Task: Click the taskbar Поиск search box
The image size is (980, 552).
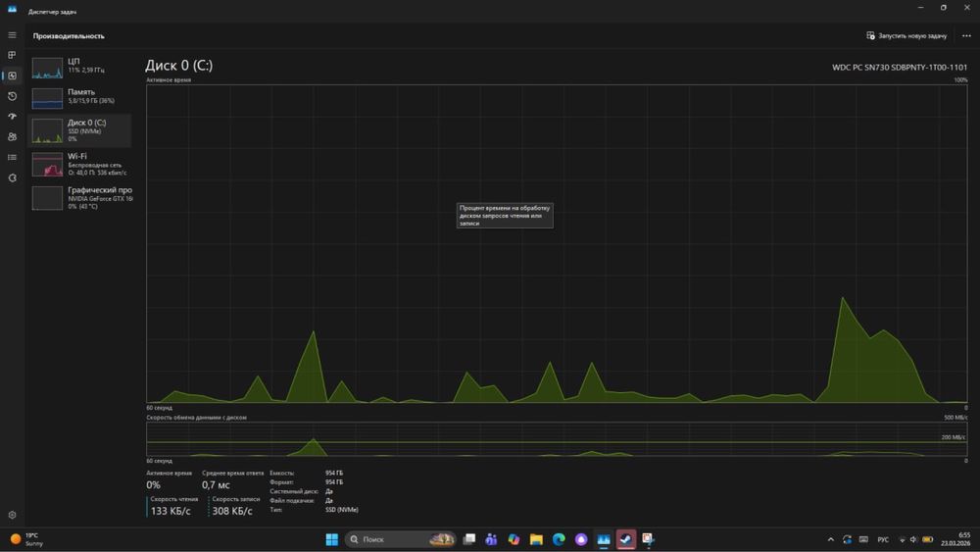Action: coord(401,539)
